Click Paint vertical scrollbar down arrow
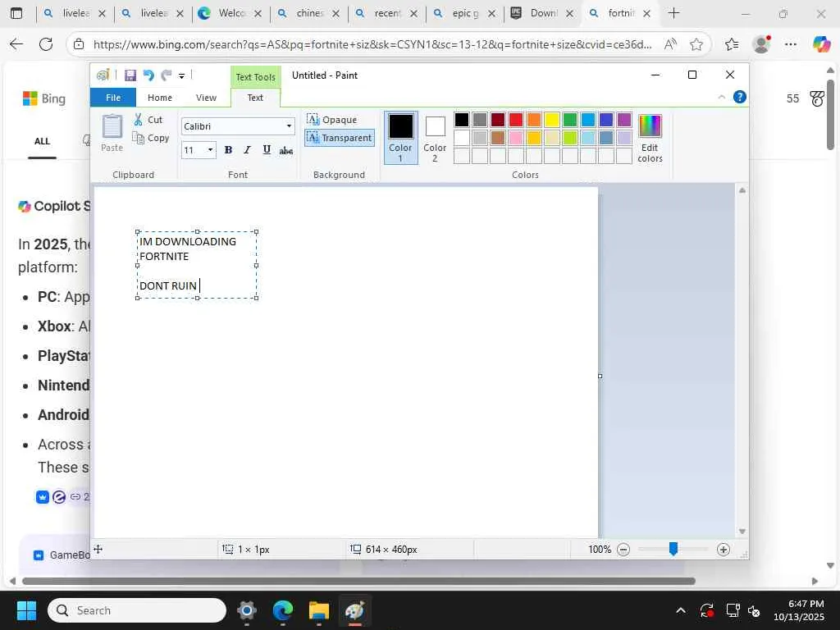 tap(742, 532)
